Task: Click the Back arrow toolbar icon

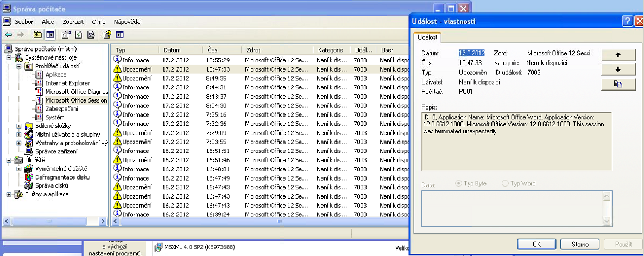Action: [9, 35]
